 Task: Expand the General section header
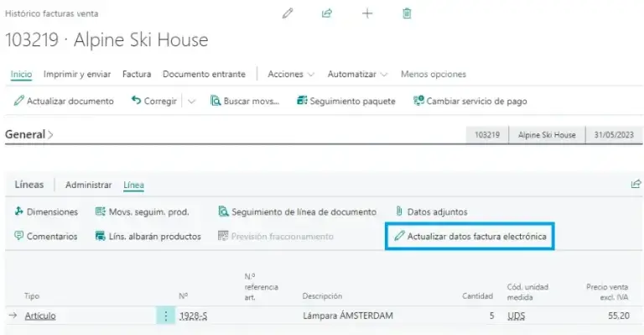(x=29, y=134)
